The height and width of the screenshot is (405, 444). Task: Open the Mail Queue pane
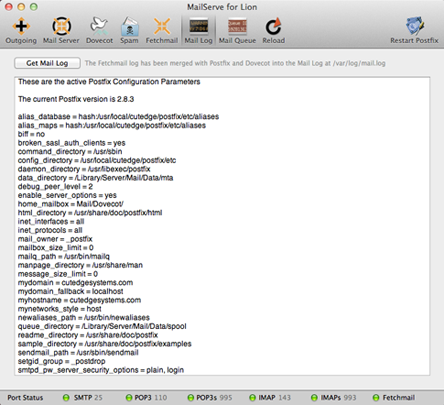[237, 30]
